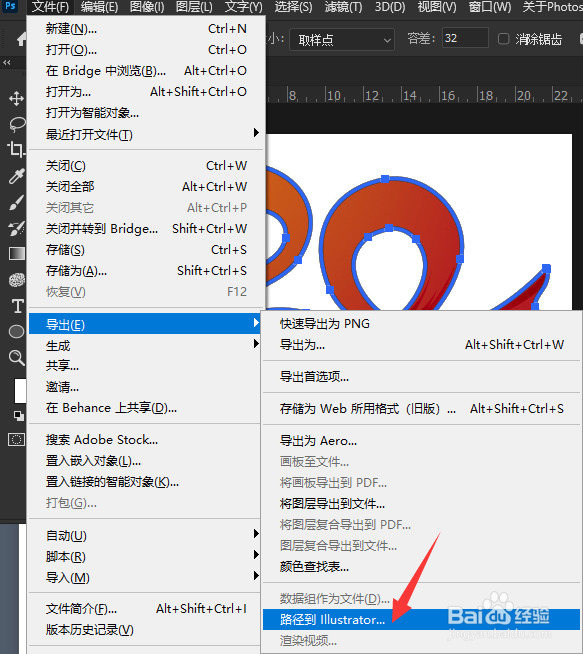Expand the 导入 submenu

[x=146, y=577]
